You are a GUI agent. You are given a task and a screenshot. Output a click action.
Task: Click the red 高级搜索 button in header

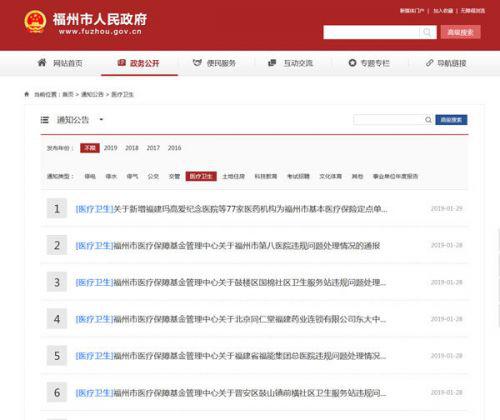coord(460,32)
